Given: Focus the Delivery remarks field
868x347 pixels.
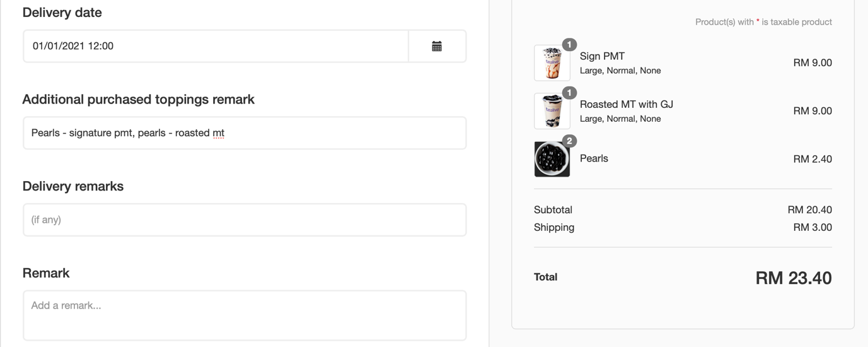Looking at the screenshot, I should click(245, 220).
